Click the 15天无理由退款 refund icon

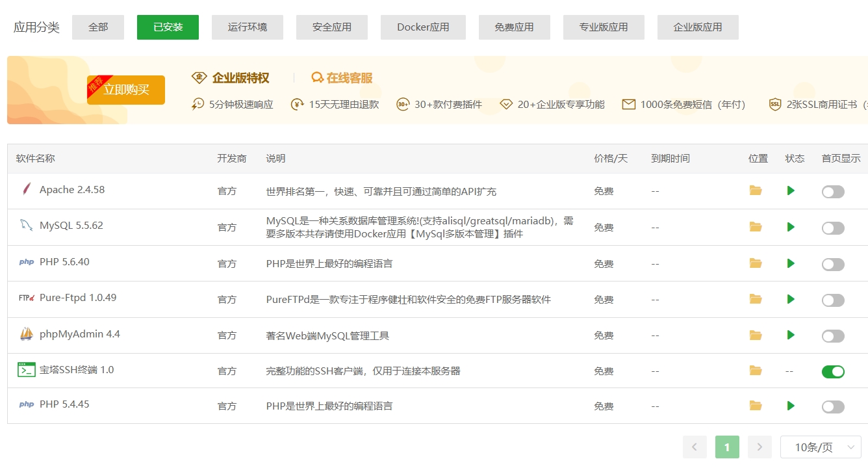(298, 104)
